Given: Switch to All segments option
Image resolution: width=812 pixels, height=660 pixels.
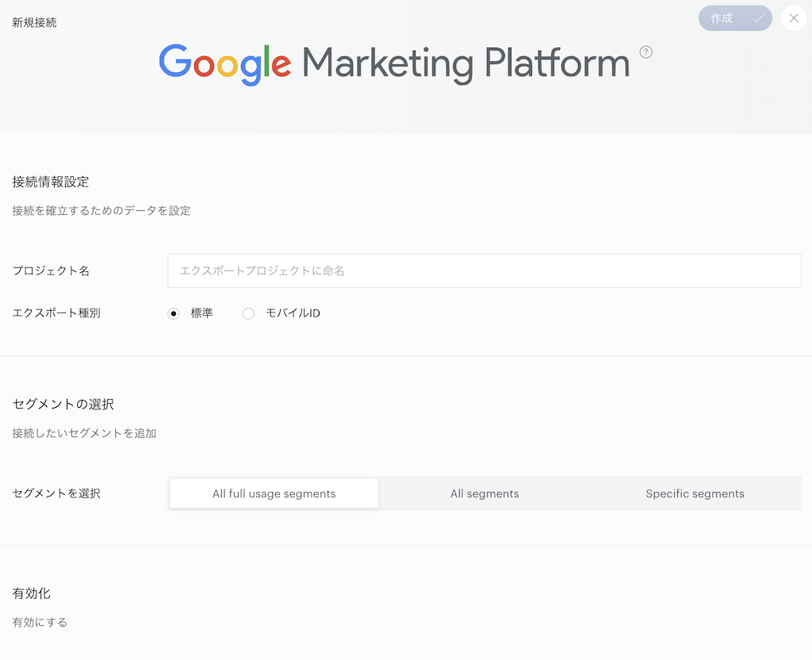Looking at the screenshot, I should click(485, 493).
